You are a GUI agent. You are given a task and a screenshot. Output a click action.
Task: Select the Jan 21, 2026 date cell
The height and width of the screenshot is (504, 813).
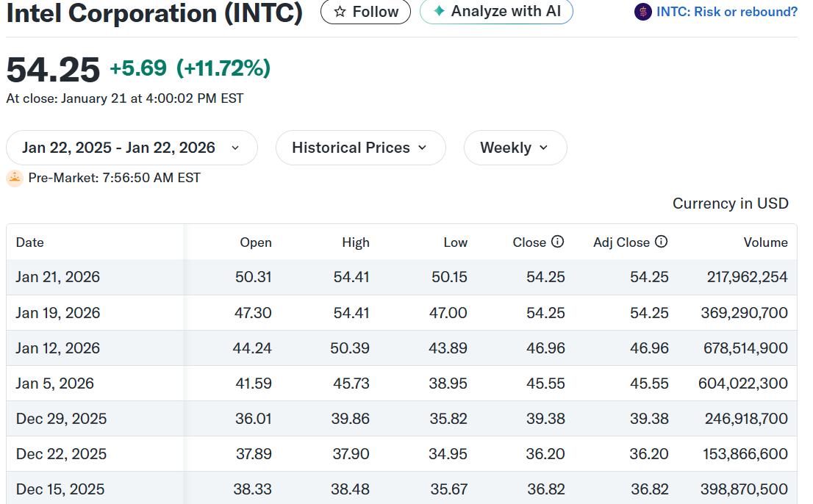[57, 277]
